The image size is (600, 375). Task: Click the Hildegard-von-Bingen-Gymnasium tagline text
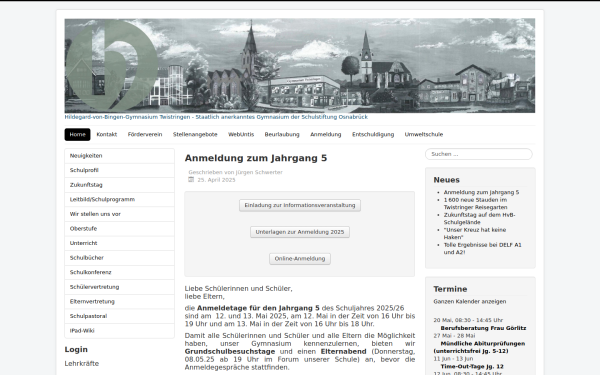[x=216, y=117]
